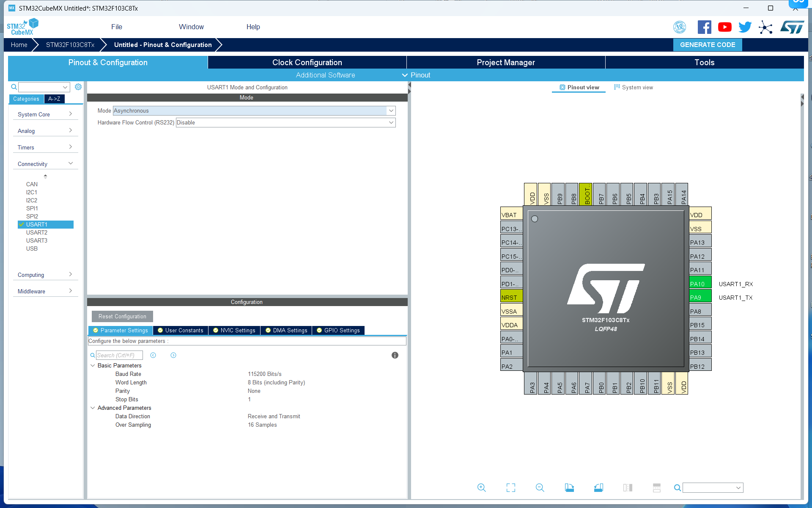Go to previous parameter search result

(x=153, y=355)
